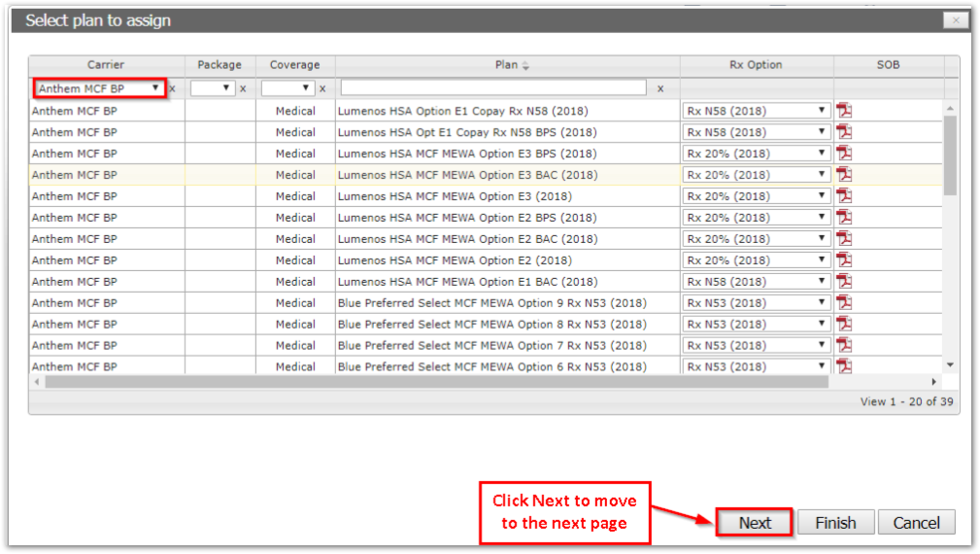The width and height of the screenshot is (980, 554).
Task: Open SOB PDF for MEWA Option E3 BPS
Action: [844, 154]
